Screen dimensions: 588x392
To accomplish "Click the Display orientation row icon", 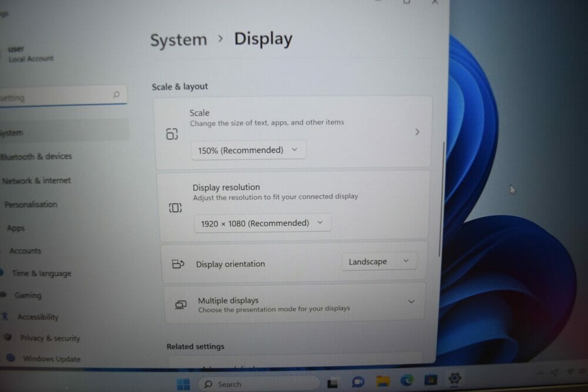I will [178, 264].
